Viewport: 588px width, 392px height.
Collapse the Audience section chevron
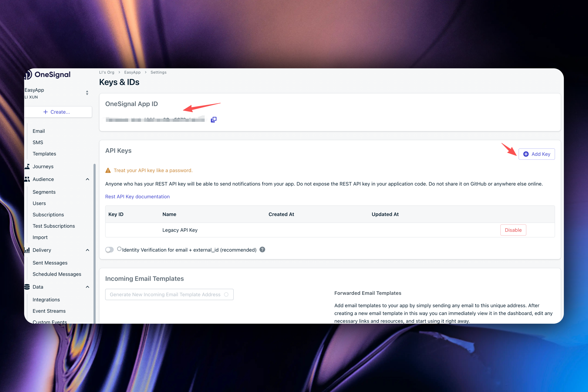click(87, 179)
